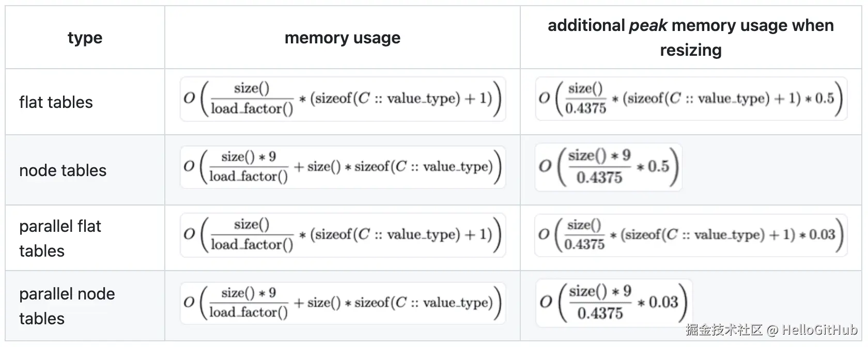The image size is (868, 347).
Task: Click the parallel flat tables peak resizing formula
Action: pyautogui.click(x=691, y=235)
